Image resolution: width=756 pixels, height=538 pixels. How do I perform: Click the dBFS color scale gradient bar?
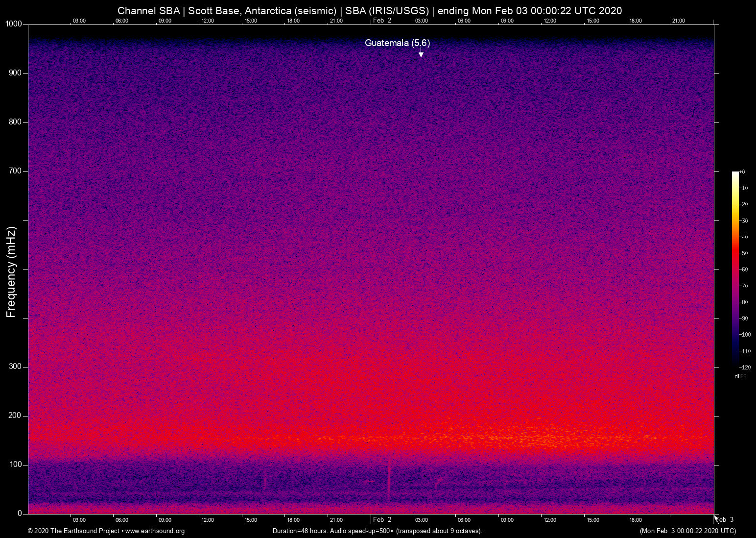735,269
